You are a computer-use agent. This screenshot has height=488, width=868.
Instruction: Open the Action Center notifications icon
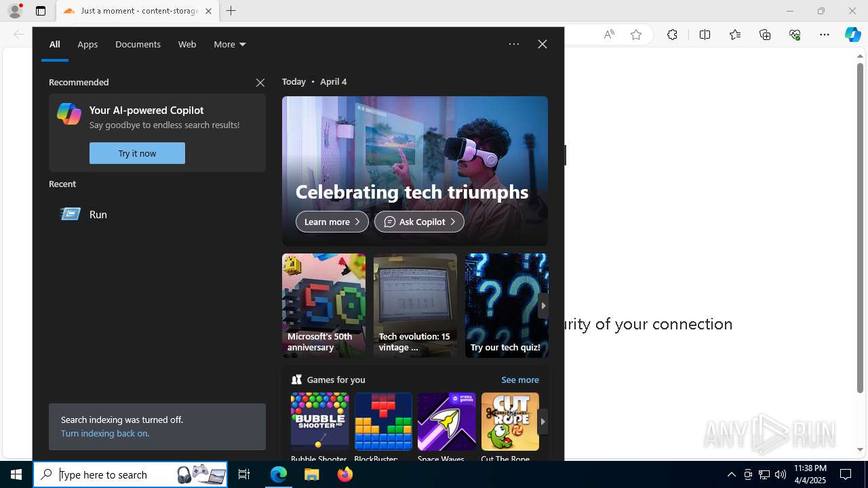(x=846, y=474)
